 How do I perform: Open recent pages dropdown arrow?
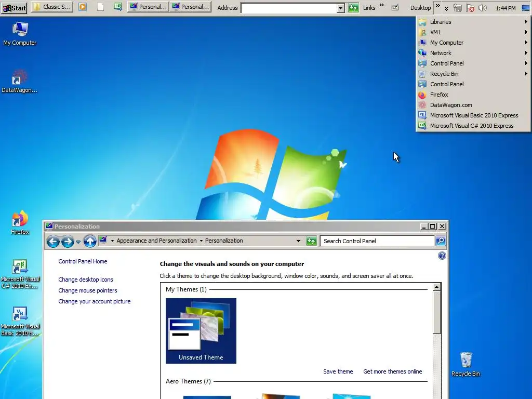[78, 242]
